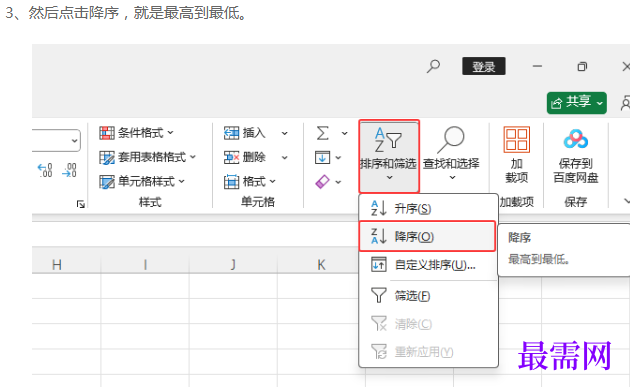
Task: Open the number format combo box
Action: pyautogui.click(x=56, y=140)
